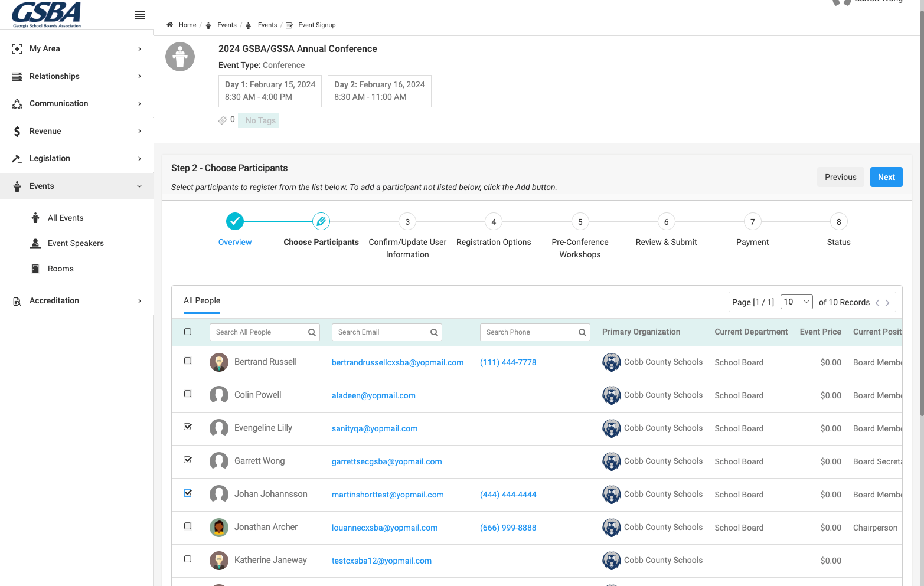Click the magnifier in Search Email field
The height and width of the screenshot is (586, 924).
[434, 332]
